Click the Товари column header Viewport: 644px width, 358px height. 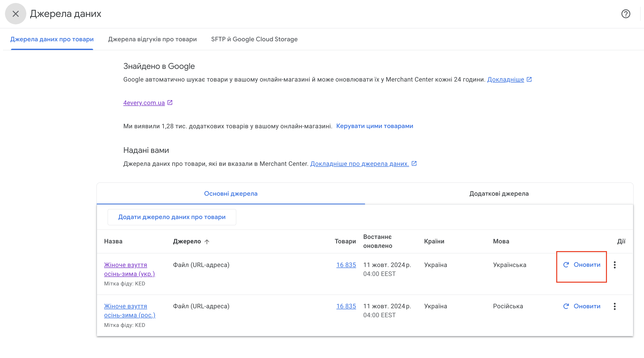point(345,241)
